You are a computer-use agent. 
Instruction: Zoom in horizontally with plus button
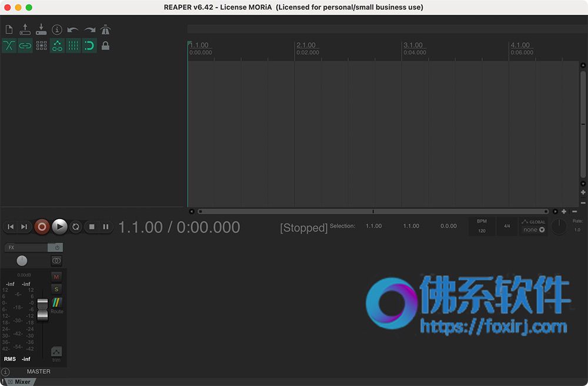coord(564,212)
